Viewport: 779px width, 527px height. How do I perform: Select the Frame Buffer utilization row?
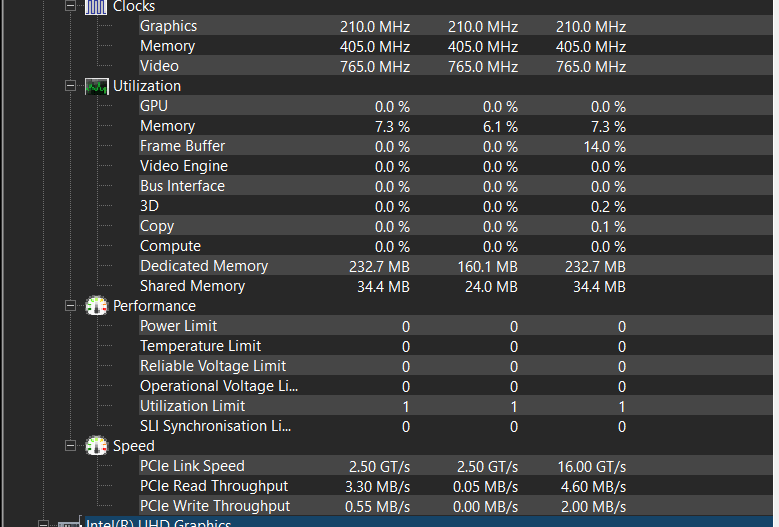456,146
